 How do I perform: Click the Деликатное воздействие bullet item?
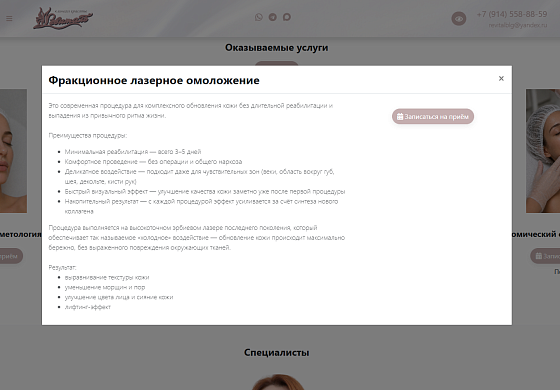tap(199, 176)
